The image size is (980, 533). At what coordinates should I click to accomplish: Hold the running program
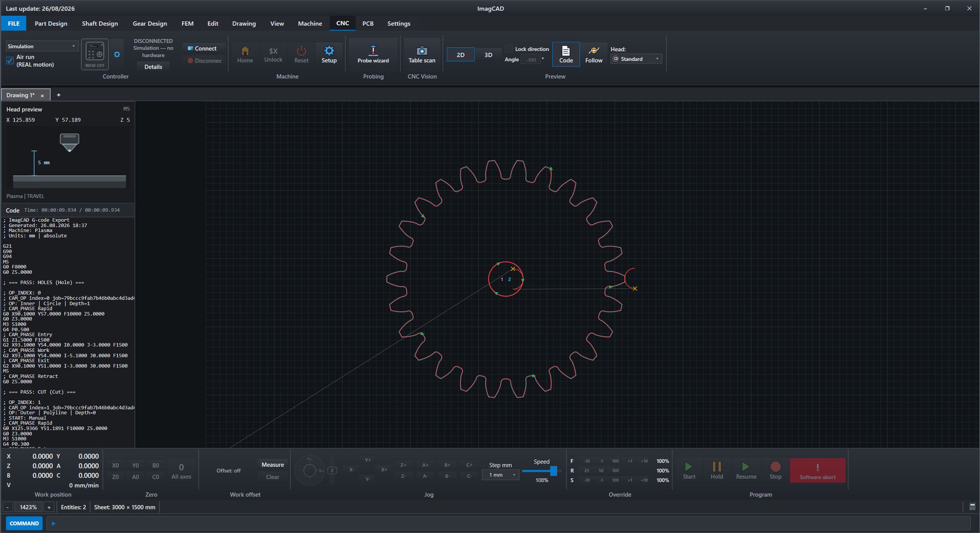(717, 471)
